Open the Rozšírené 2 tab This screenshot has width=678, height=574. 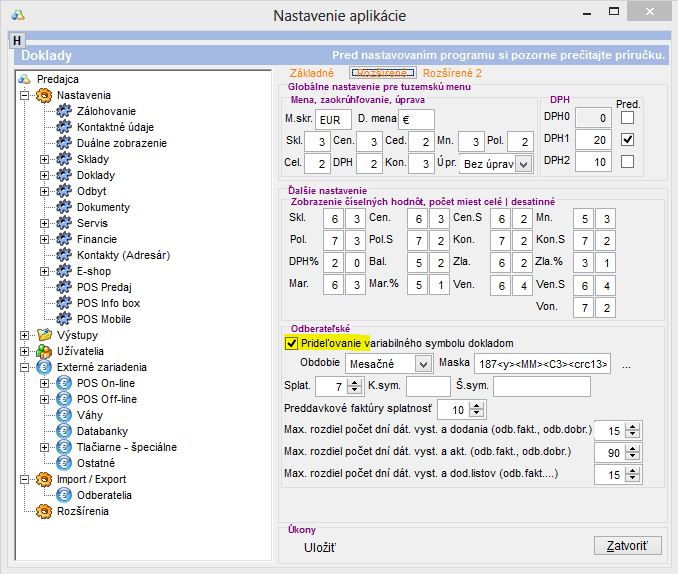click(452, 73)
